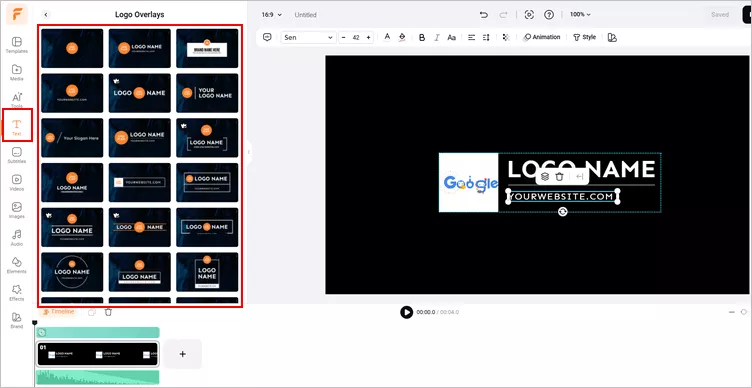Screen dimensions: 752x388
Task: Change text case with Aa button
Action: 451,37
